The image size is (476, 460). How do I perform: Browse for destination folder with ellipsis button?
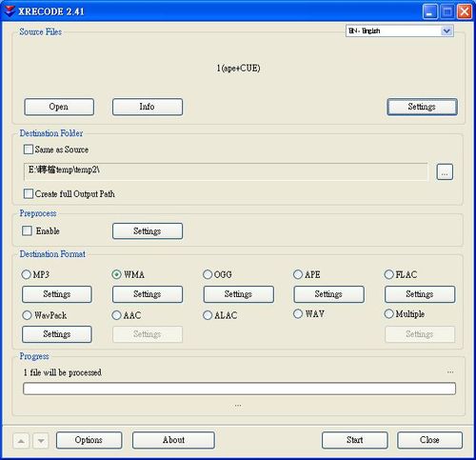(445, 172)
